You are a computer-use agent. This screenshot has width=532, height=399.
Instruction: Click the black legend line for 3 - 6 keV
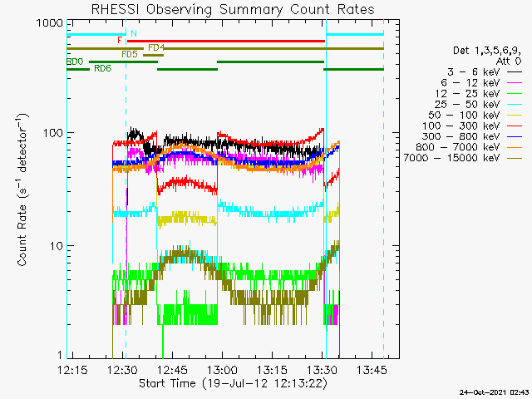tap(515, 72)
